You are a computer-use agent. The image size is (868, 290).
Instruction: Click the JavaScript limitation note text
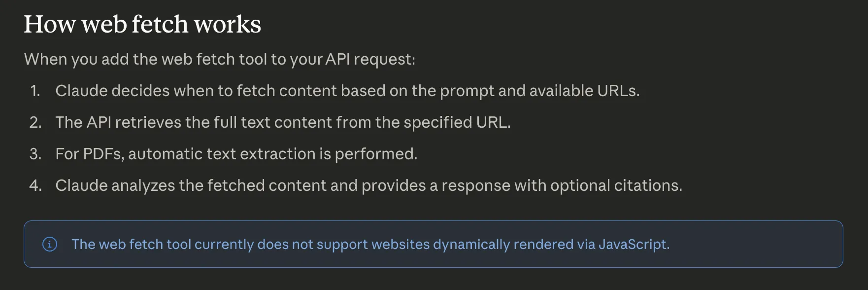(x=370, y=244)
